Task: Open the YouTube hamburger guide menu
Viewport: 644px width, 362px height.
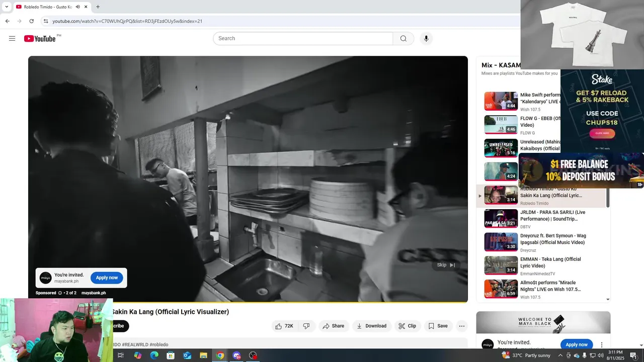Action: [x=12, y=39]
